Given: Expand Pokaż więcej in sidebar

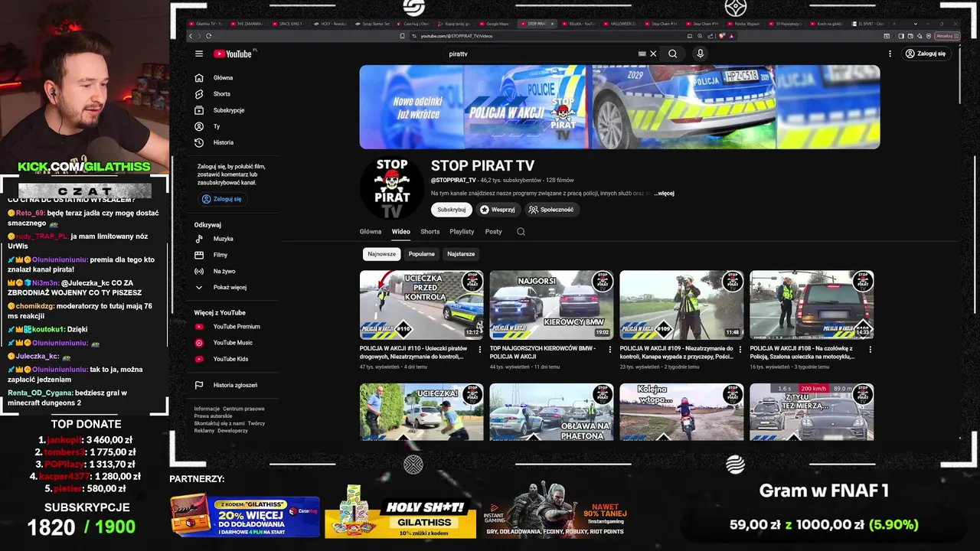Looking at the screenshot, I should tap(230, 287).
